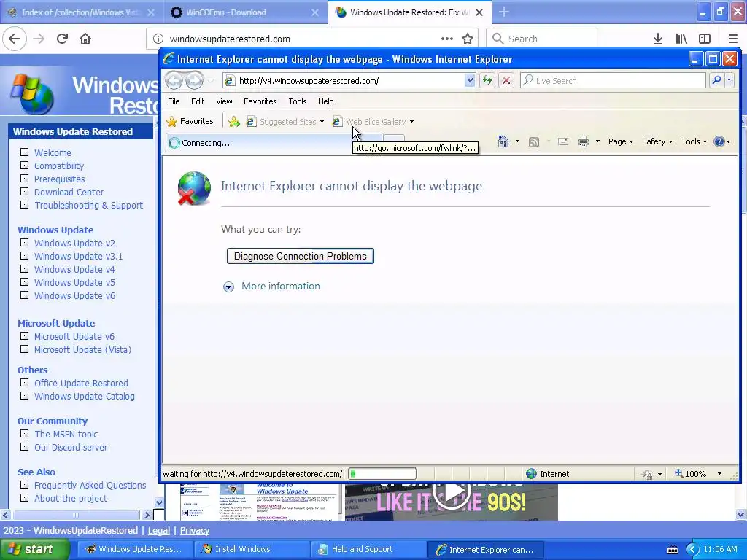Viewport: 747px width, 560px height.
Task: Open Microsoft Update (Vista) link
Action: click(x=82, y=349)
